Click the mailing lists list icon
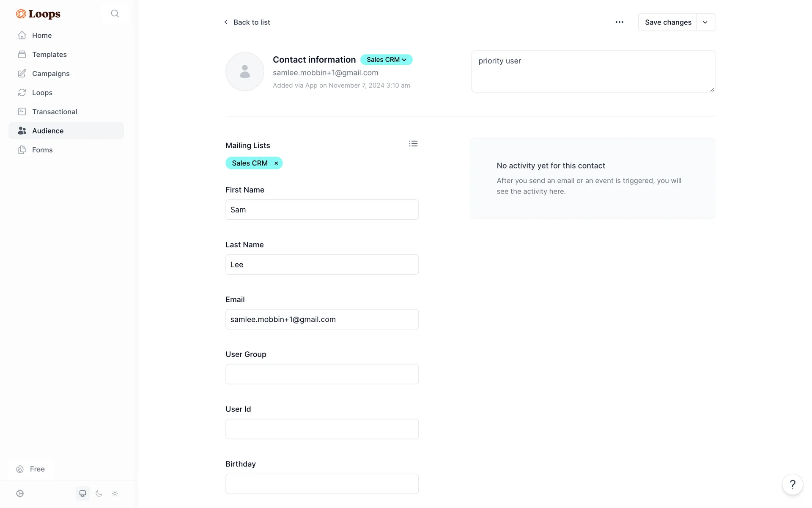Viewport: 812px width, 508px height. pos(413,144)
